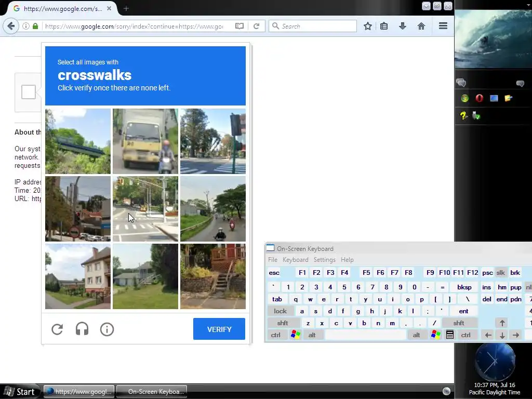
Task: Open the folder icon in sidebar
Action: (x=508, y=98)
